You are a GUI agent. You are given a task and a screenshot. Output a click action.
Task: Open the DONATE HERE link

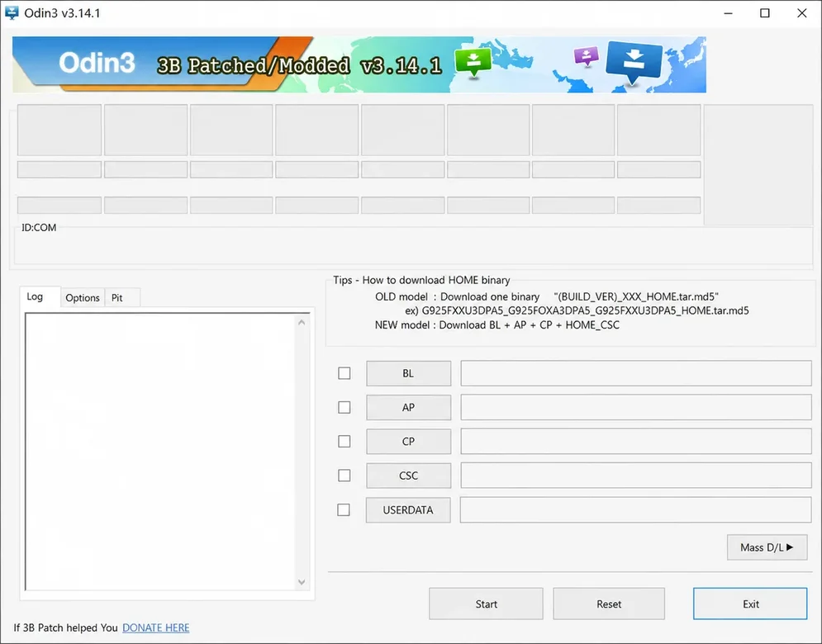[x=155, y=627]
